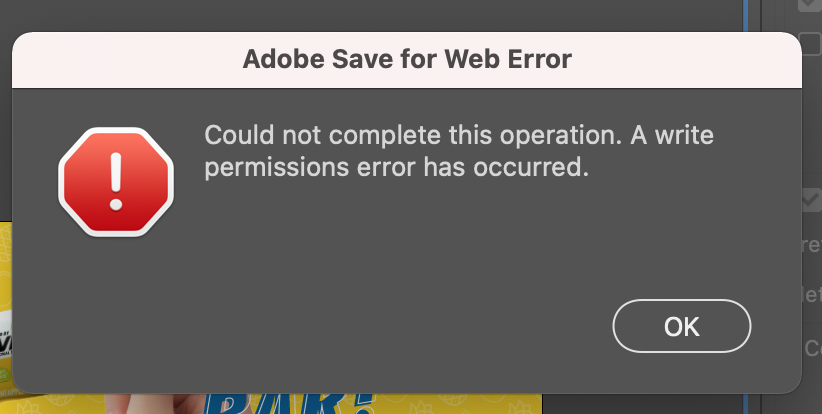Screen dimensions: 822x414
Task: Click the "permissions error has occurred" text line
Action: (394, 167)
